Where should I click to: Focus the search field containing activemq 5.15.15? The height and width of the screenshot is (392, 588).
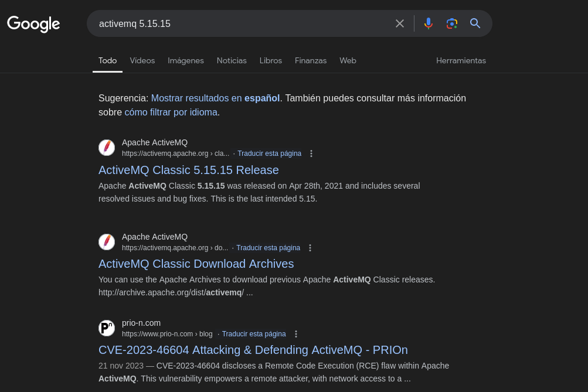(x=240, y=23)
